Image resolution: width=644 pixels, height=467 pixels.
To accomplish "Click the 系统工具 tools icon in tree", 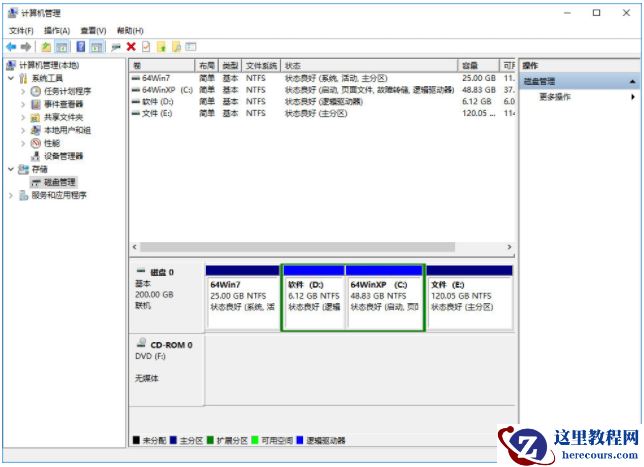I will click(x=24, y=78).
